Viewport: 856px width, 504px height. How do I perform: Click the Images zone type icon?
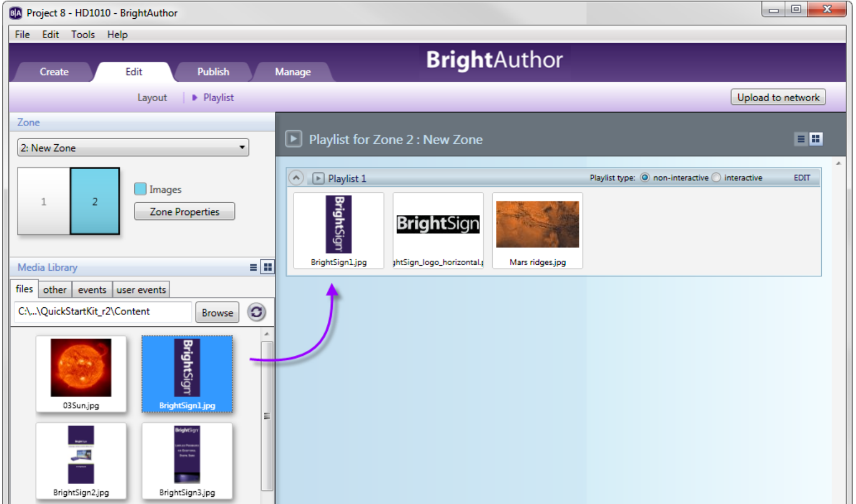(x=140, y=189)
